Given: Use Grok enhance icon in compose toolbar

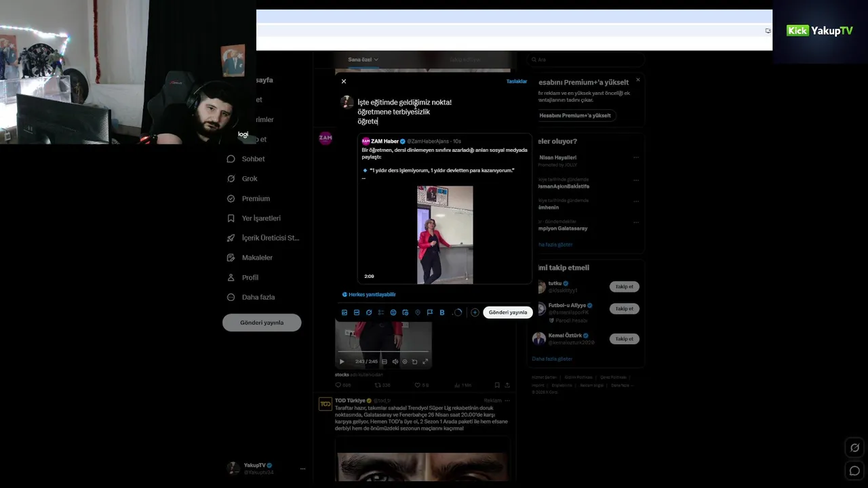Looking at the screenshot, I should (x=369, y=312).
